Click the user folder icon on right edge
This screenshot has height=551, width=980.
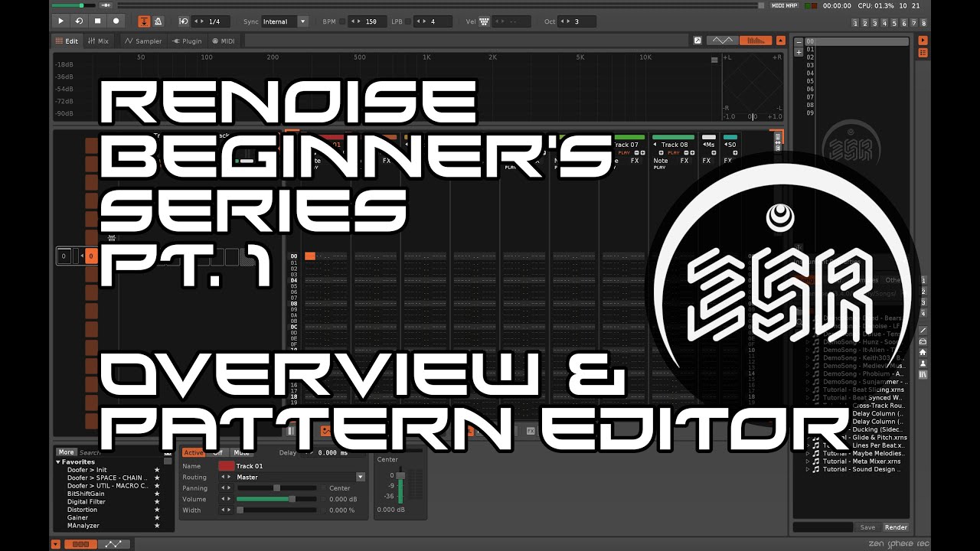[923, 364]
